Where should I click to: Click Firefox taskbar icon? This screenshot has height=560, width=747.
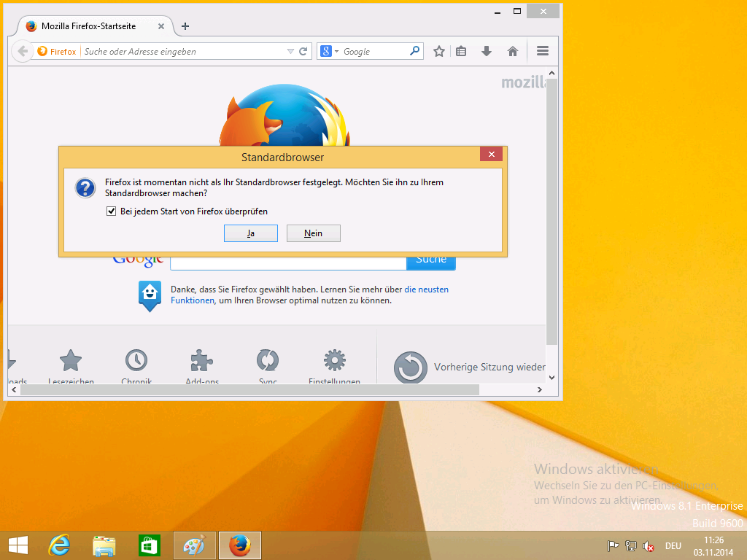[x=239, y=545]
